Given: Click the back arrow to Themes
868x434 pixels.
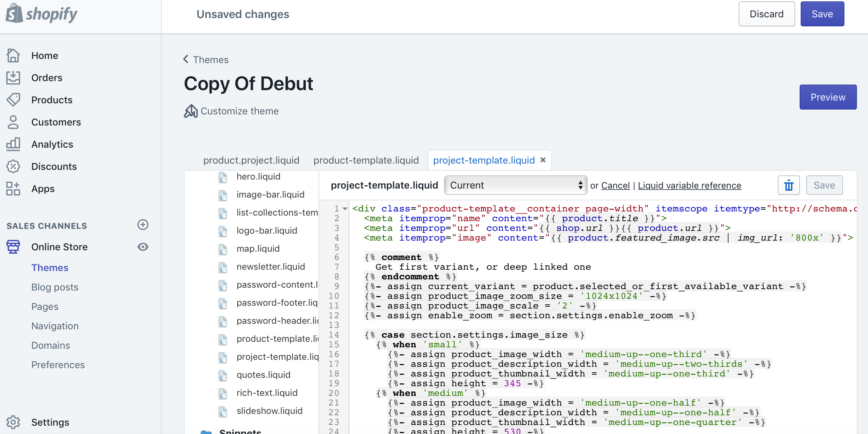Looking at the screenshot, I should click(x=186, y=60).
